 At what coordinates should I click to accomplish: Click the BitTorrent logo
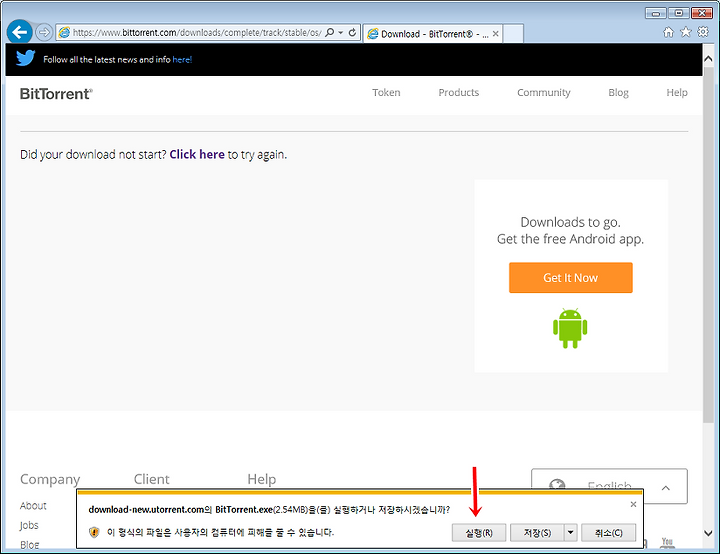tap(56, 94)
